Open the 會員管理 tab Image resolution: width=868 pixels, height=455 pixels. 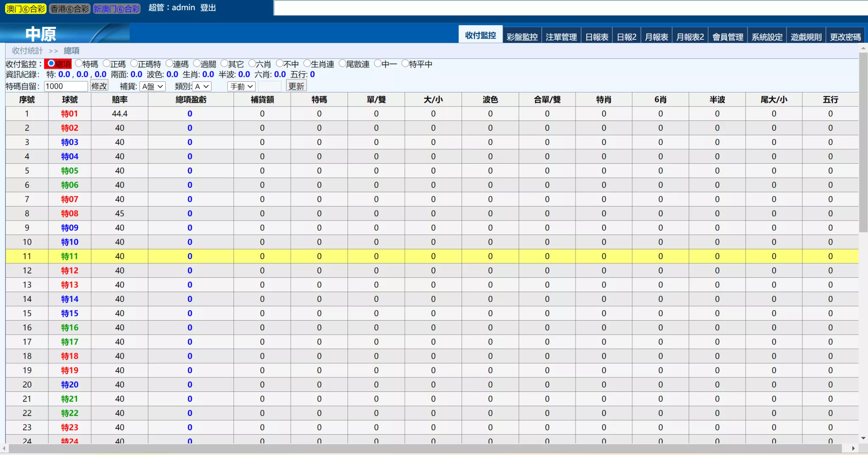[x=728, y=37]
